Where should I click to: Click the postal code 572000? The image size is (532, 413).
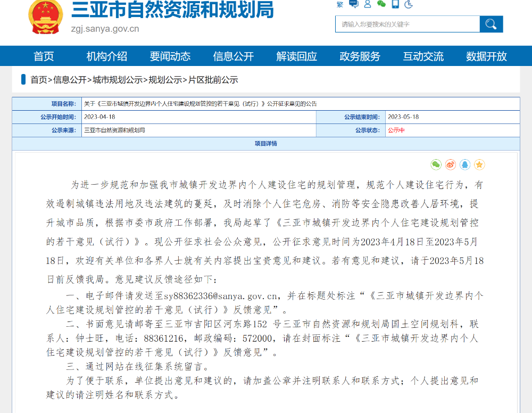(x=257, y=338)
